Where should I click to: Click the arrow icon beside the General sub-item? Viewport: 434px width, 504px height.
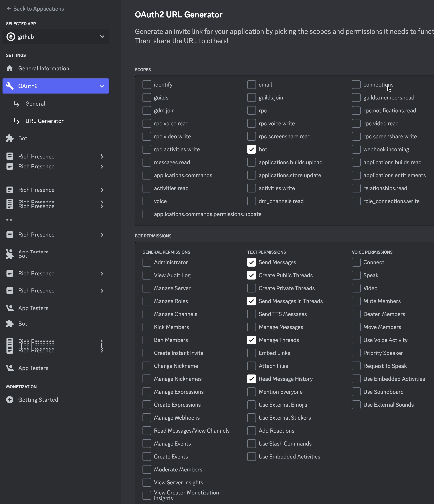click(17, 104)
